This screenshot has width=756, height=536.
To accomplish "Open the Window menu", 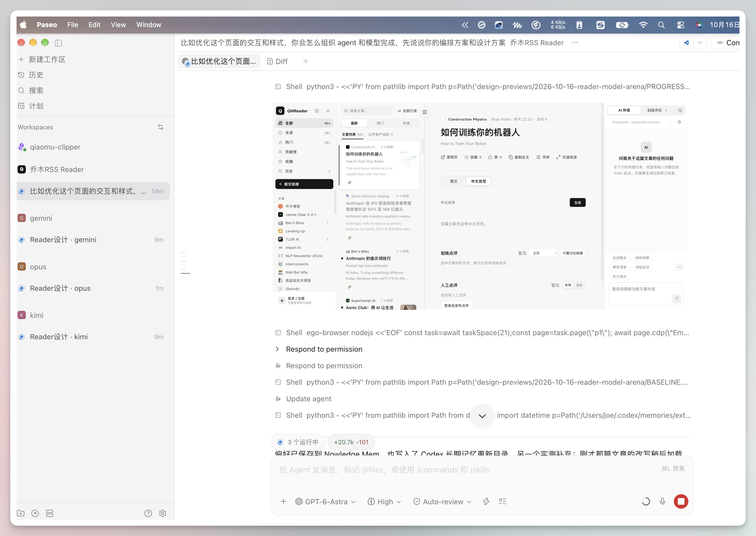I will [x=149, y=25].
